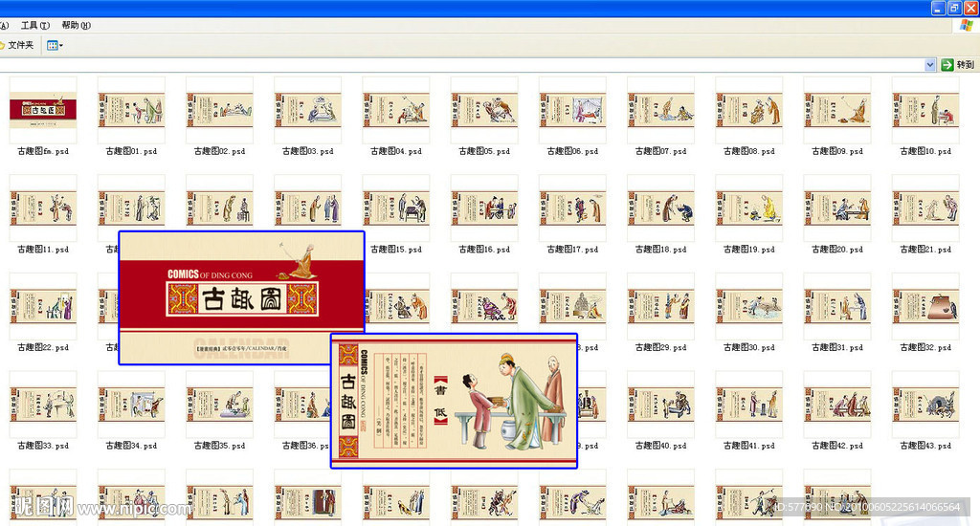
Task: Click the file name 古趣图36.psd
Action: point(305,446)
